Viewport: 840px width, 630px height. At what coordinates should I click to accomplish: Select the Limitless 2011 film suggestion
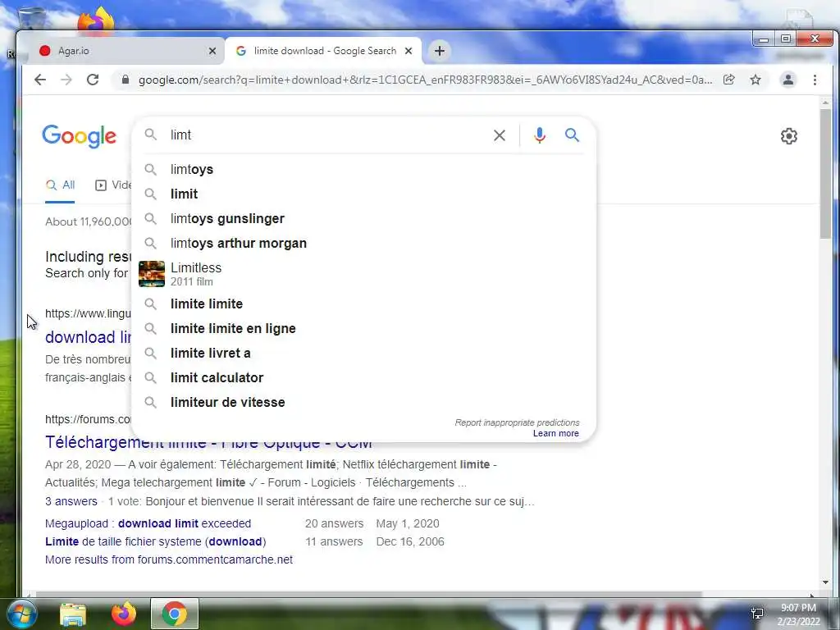pos(363,274)
